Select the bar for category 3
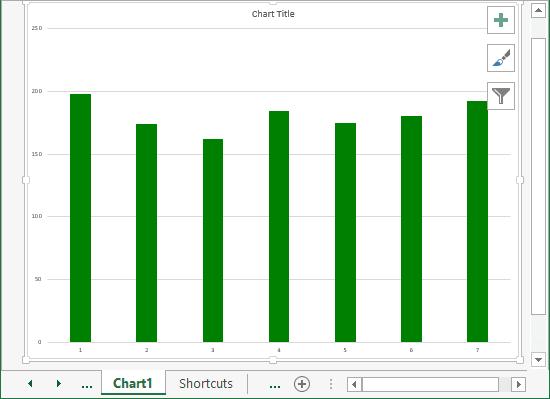This screenshot has width=550, height=399. pos(213,241)
